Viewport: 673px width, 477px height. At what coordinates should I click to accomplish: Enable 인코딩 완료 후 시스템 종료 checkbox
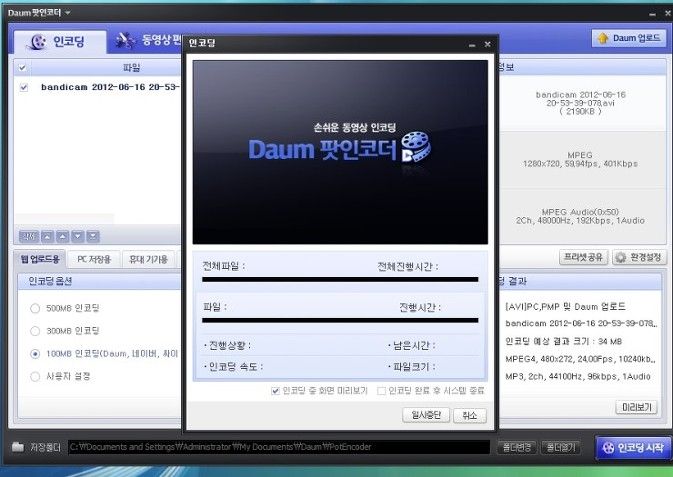tap(381, 391)
